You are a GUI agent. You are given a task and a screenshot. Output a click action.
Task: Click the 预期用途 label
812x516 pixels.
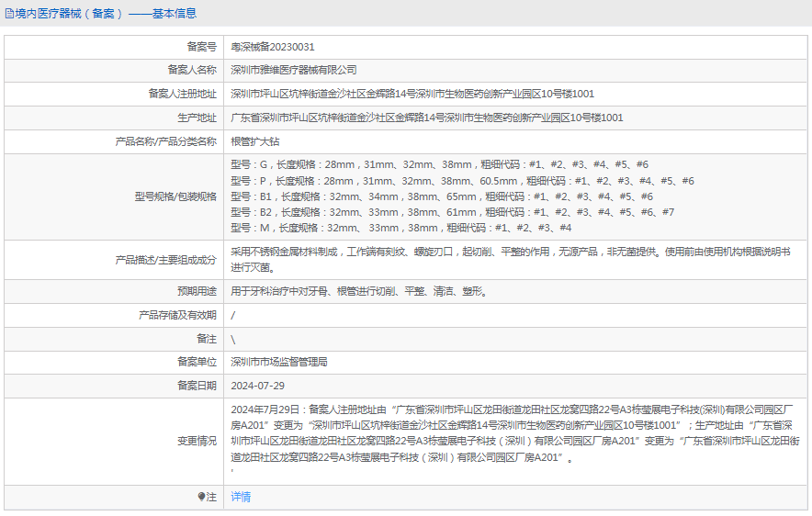coord(197,291)
